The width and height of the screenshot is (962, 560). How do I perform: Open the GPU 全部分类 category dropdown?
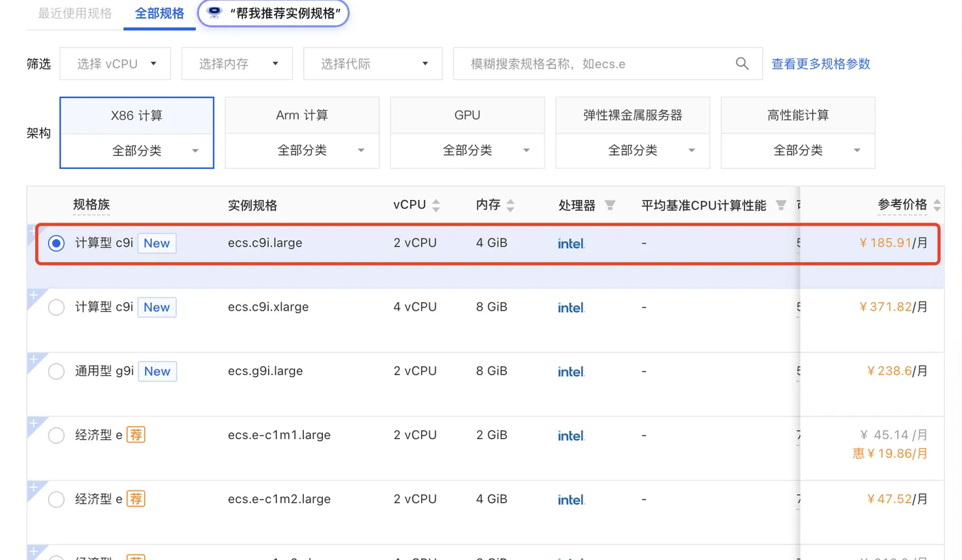[x=467, y=150]
